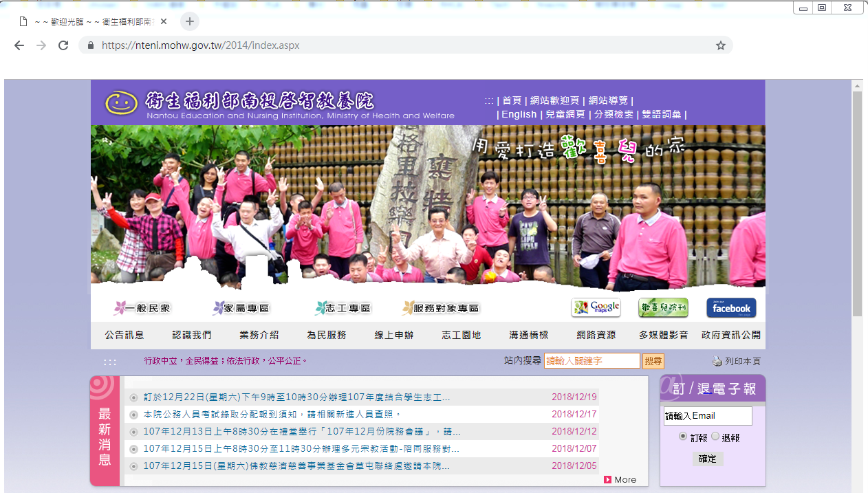Image resolution: width=868 pixels, height=493 pixels.
Task: Click the ::: accessibility anchor in header
Action: click(489, 100)
